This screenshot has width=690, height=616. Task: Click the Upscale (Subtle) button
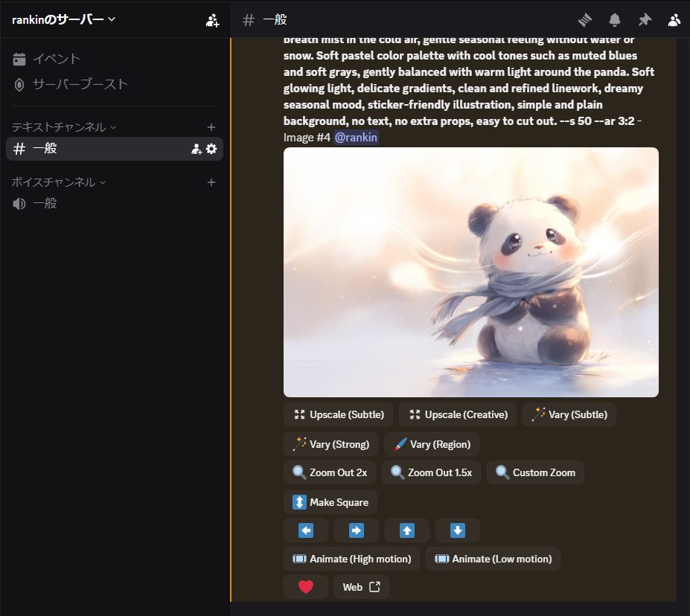click(x=339, y=414)
